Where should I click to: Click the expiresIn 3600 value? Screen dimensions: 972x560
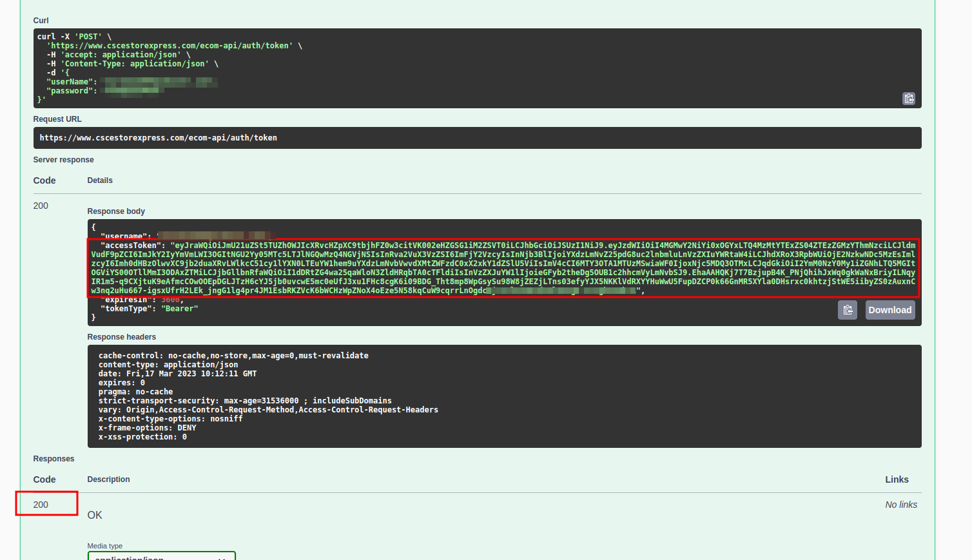[x=171, y=299]
